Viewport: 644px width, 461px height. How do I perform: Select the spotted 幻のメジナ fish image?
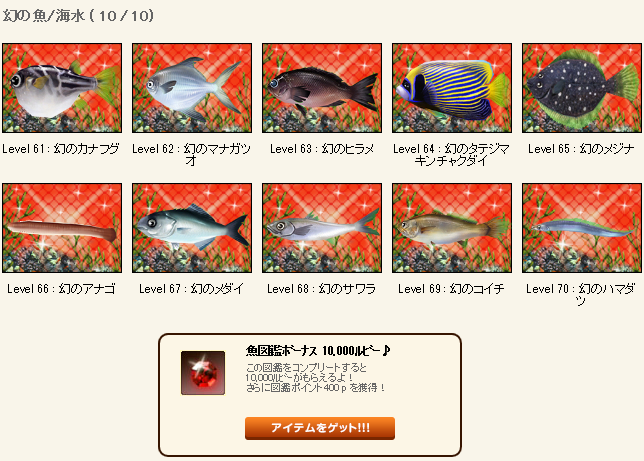point(582,88)
